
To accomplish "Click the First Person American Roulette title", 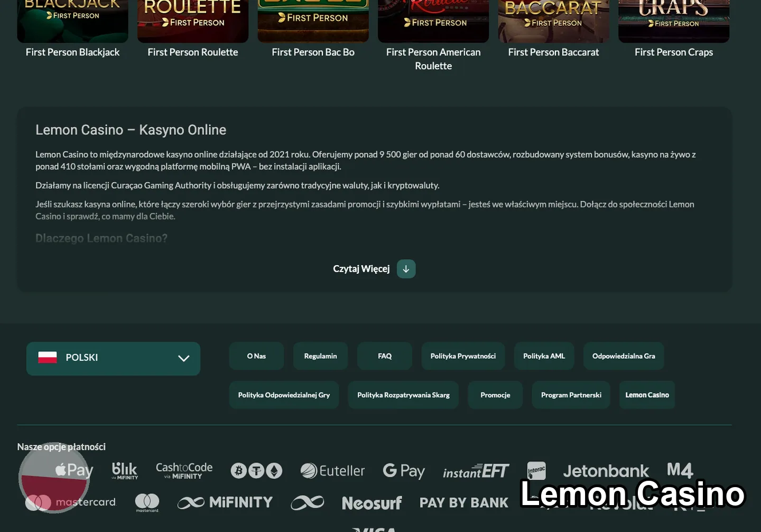I will pos(433,59).
